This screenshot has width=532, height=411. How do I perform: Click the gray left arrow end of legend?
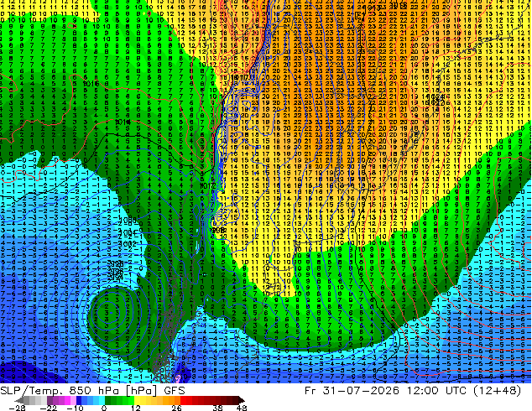[19, 400]
